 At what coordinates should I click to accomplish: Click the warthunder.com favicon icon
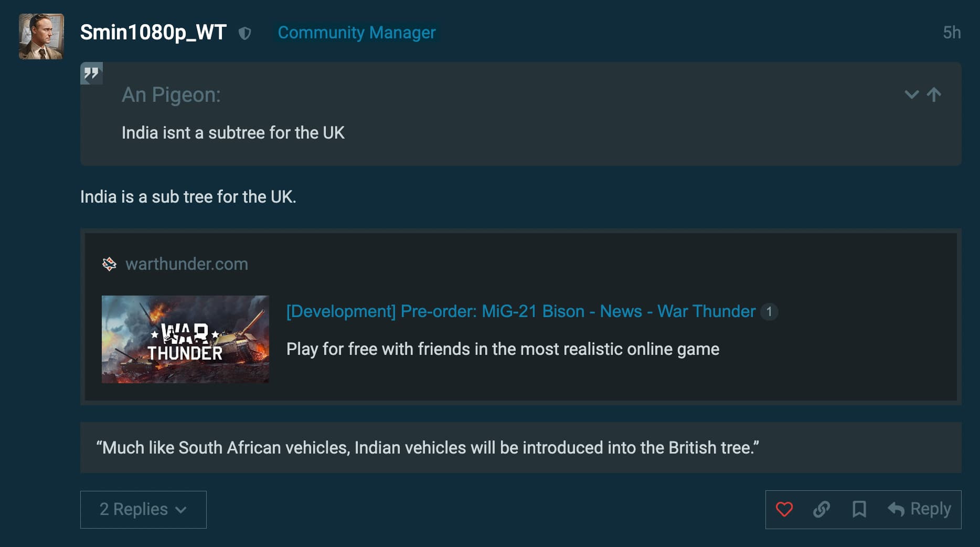coord(109,264)
